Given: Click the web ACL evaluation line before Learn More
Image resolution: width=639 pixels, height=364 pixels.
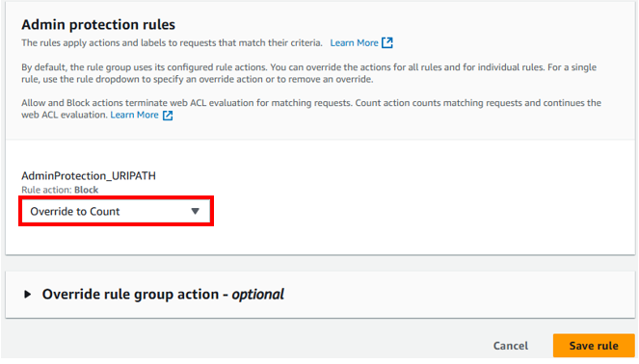Looking at the screenshot, I should (65, 115).
